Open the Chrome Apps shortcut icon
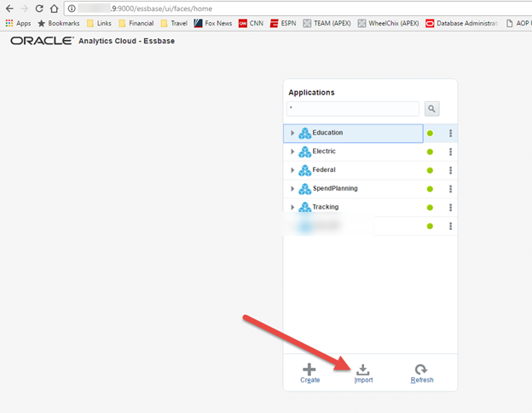The image size is (532, 413). coord(10,23)
